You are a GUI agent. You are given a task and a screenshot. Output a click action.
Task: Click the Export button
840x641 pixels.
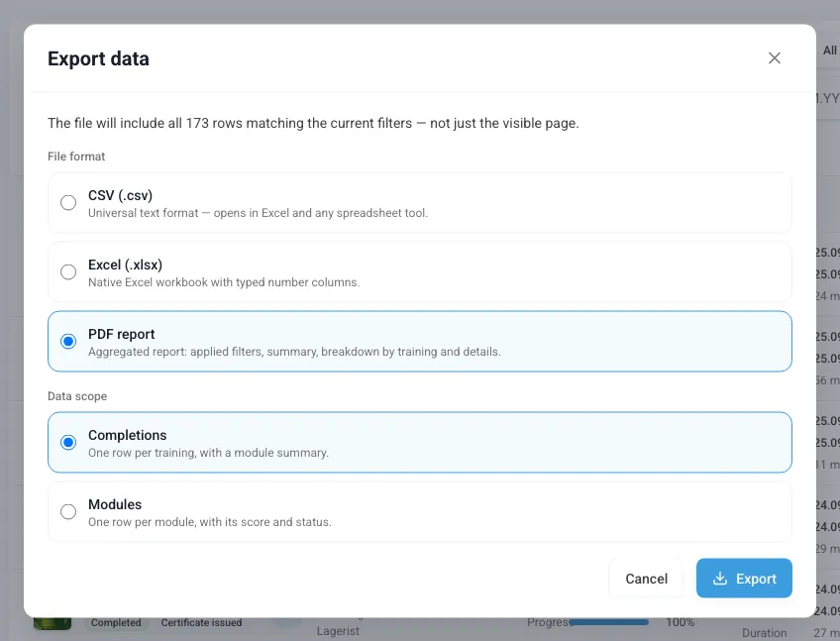pos(744,579)
